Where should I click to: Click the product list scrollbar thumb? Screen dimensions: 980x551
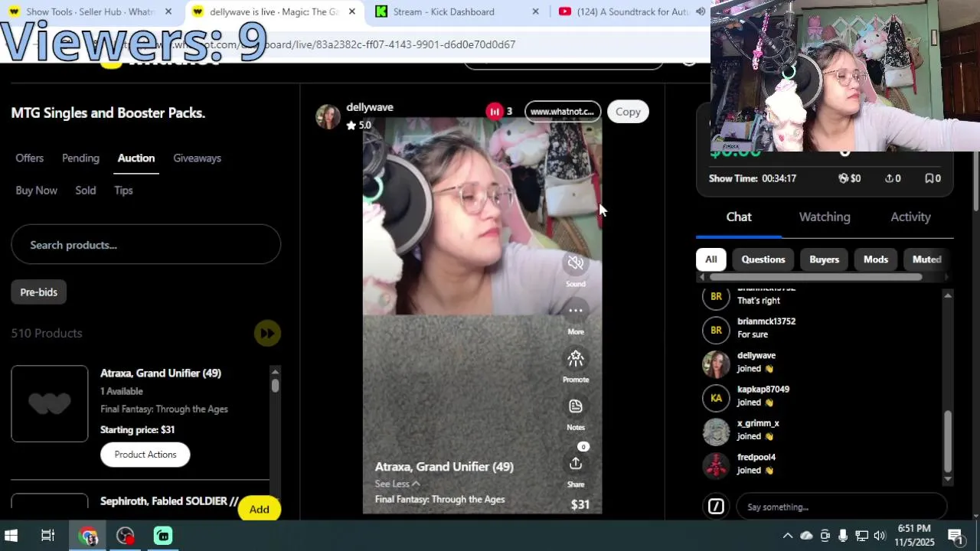(x=275, y=386)
